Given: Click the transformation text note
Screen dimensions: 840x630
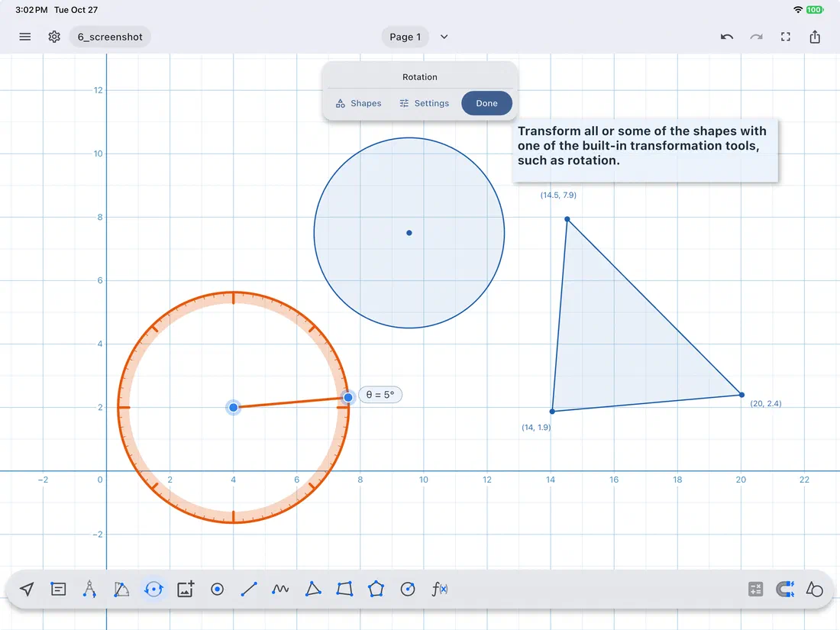Looking at the screenshot, I should [x=645, y=150].
